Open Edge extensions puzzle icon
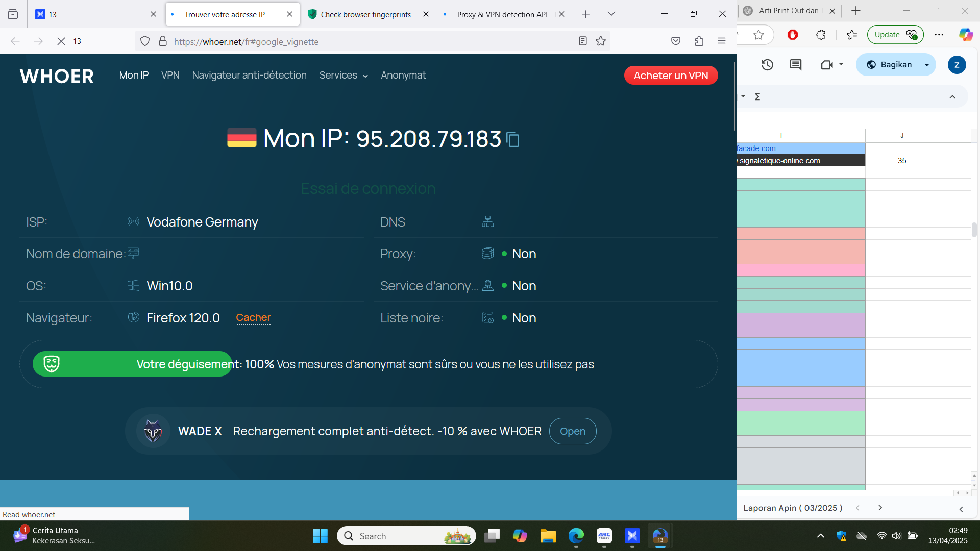This screenshot has height=551, width=980. pyautogui.click(x=821, y=35)
